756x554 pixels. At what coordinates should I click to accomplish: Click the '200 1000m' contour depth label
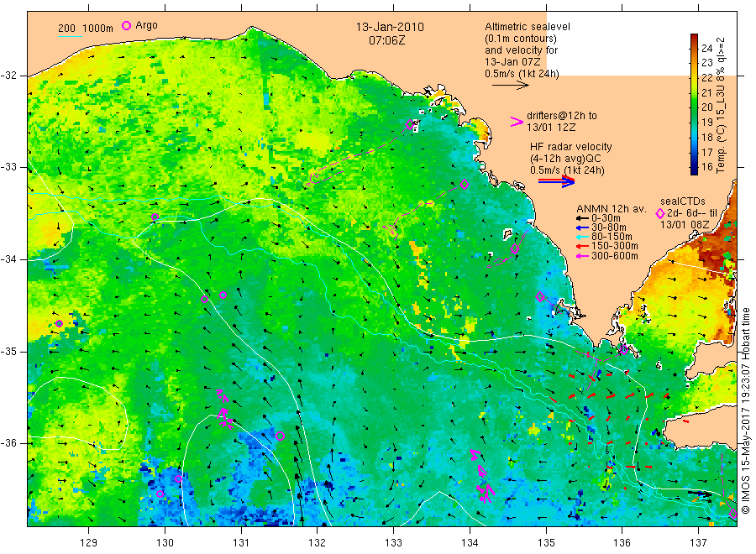pyautogui.click(x=86, y=29)
